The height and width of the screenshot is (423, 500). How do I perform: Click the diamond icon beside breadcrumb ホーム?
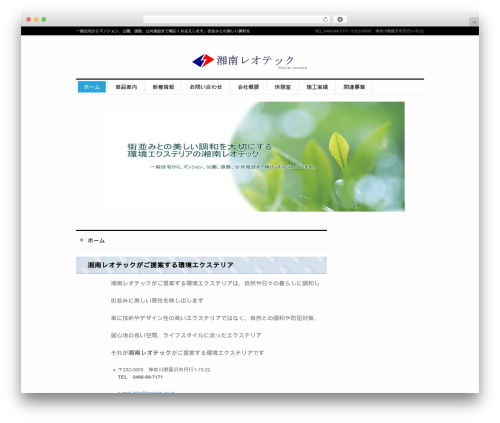(81, 240)
